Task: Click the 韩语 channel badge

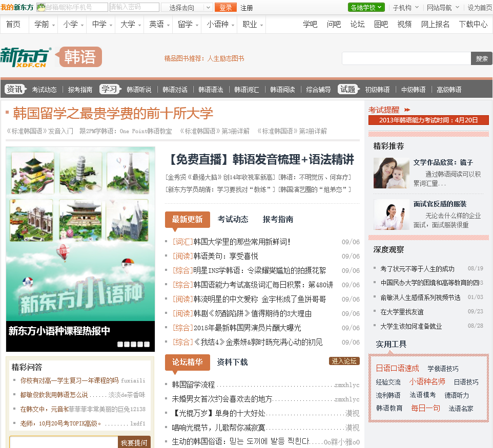Action: click(x=78, y=57)
